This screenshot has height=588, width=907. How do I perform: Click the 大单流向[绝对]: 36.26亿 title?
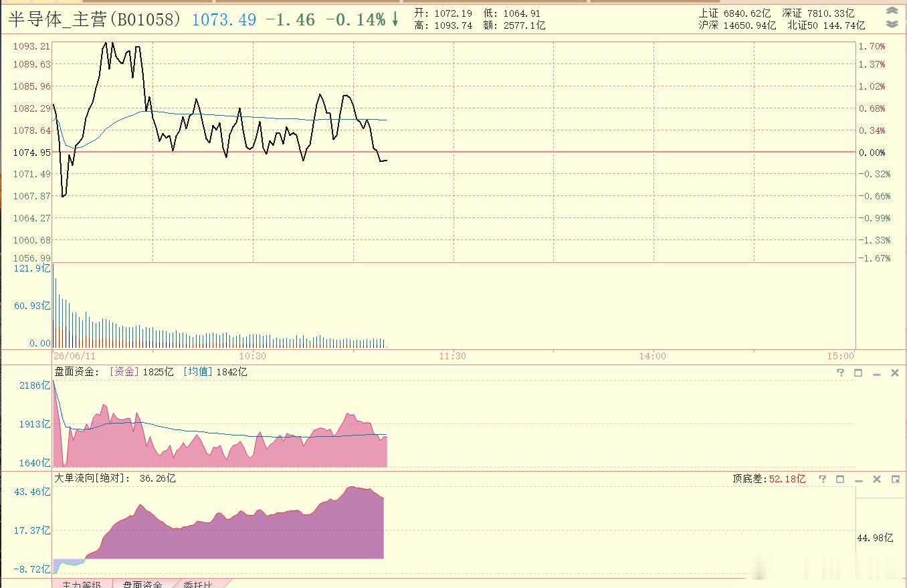pos(115,478)
